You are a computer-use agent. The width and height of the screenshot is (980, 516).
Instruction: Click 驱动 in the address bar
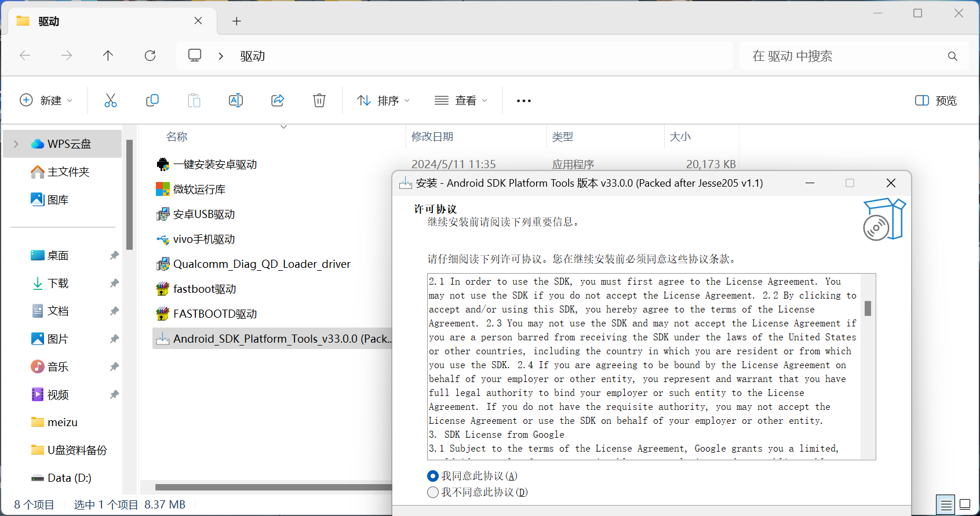point(253,56)
